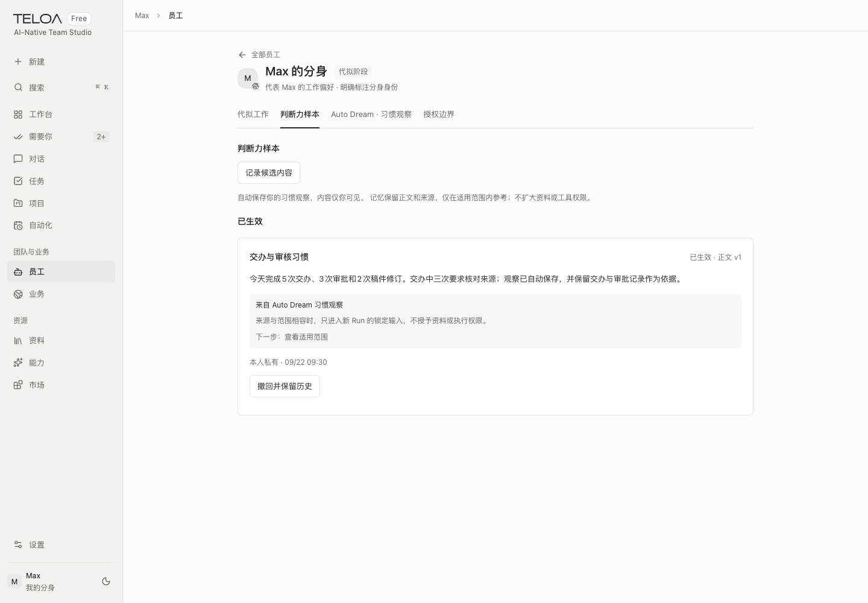Viewport: 868px width, 603px height.
Task: Click the 资料 library icon
Action: [18, 341]
